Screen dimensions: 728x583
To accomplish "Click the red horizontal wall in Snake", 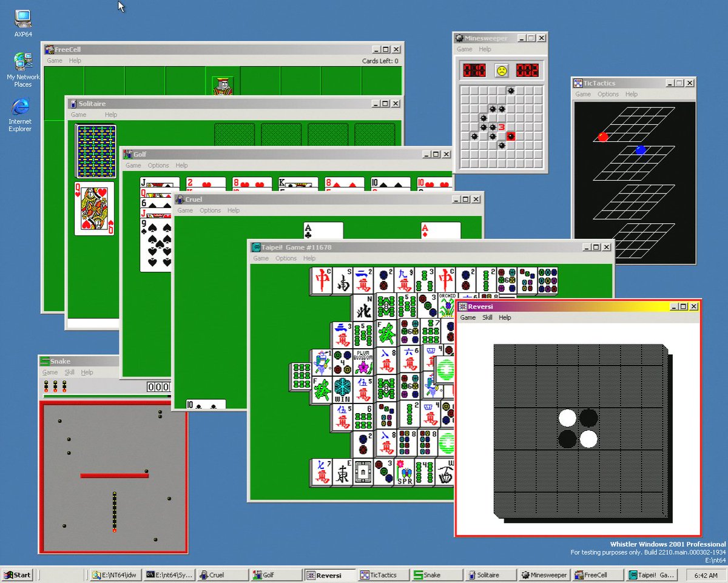I will point(114,476).
